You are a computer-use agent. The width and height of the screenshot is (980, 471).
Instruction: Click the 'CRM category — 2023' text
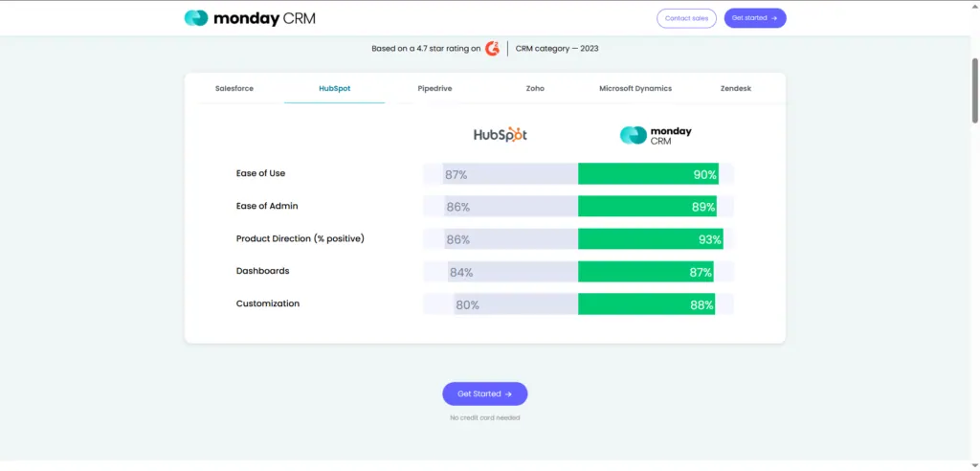557,48
